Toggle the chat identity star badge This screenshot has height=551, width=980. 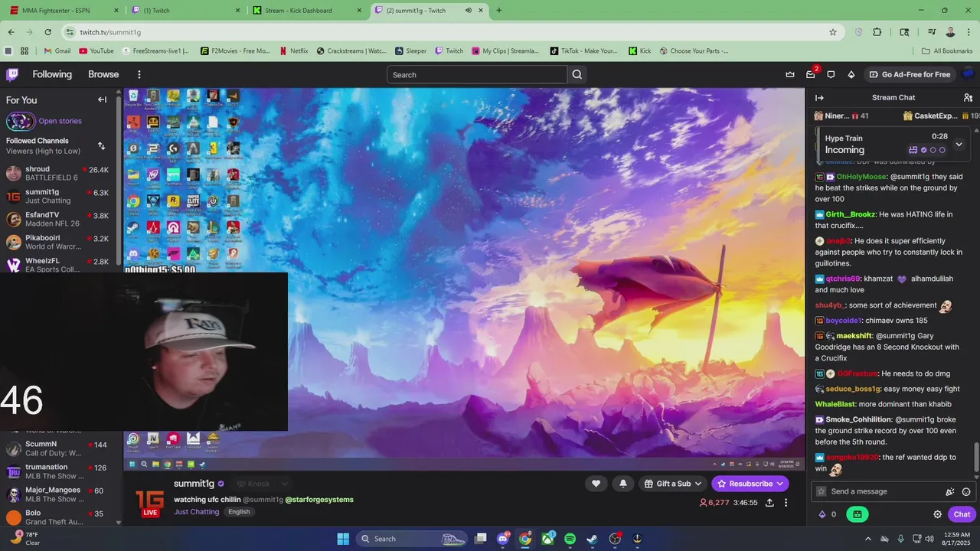(x=822, y=491)
